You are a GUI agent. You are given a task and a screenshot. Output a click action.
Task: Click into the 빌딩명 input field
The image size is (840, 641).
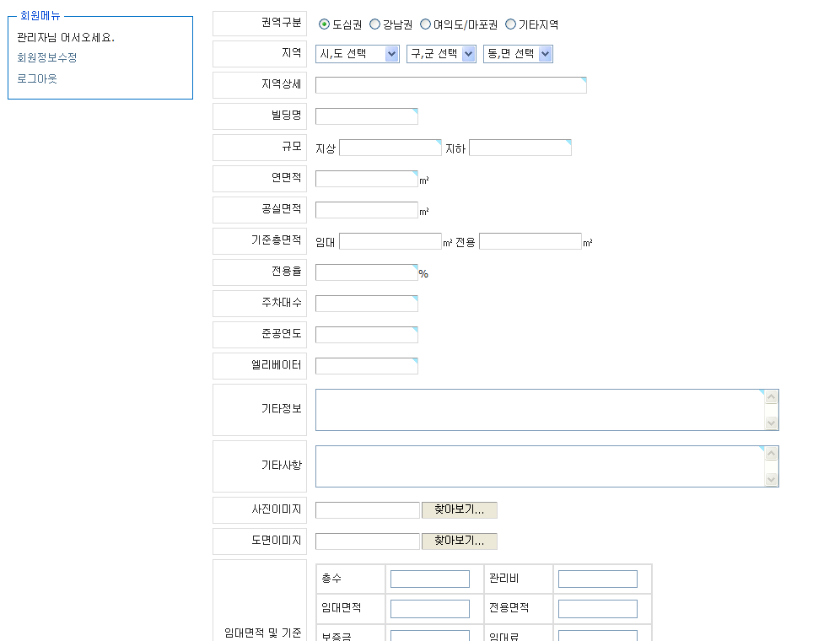click(x=366, y=116)
